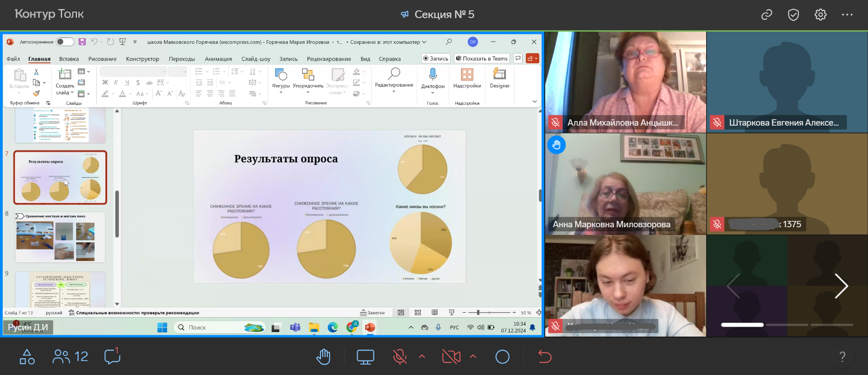868x375 pixels.
Task: Start meeting recording circle button
Action: (x=502, y=357)
